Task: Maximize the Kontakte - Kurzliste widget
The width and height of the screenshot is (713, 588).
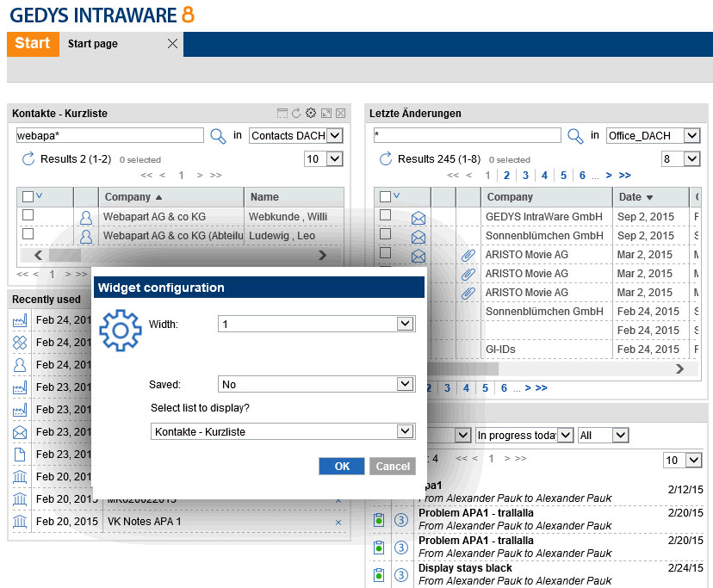Action: pos(326,114)
